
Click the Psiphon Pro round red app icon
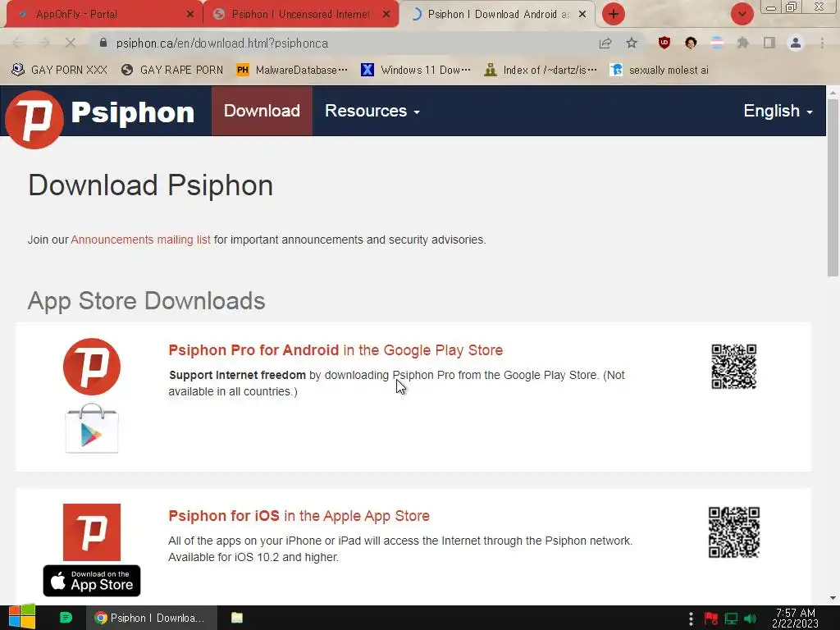[92, 367]
